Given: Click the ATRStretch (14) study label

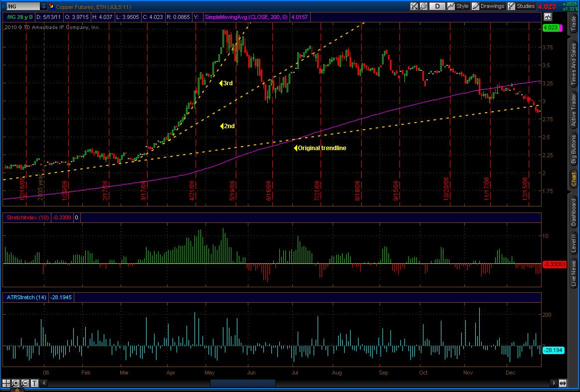Looking at the screenshot, I should (25, 297).
